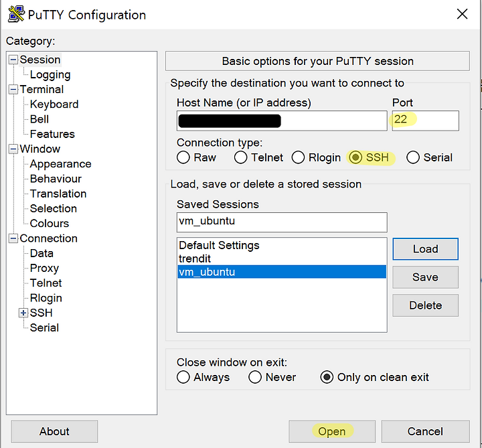Open the Rlogin settings in category tree
This screenshot has height=448, width=482.
click(46, 298)
